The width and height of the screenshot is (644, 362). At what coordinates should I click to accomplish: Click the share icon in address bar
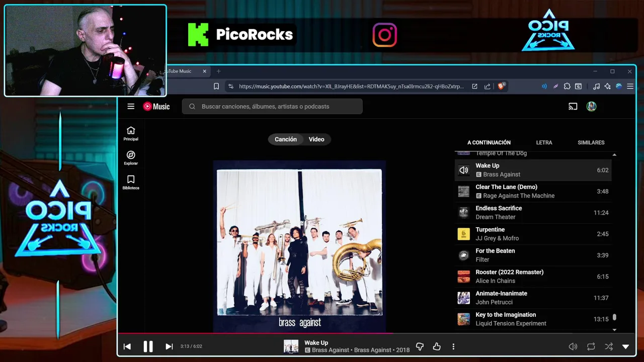487,86
